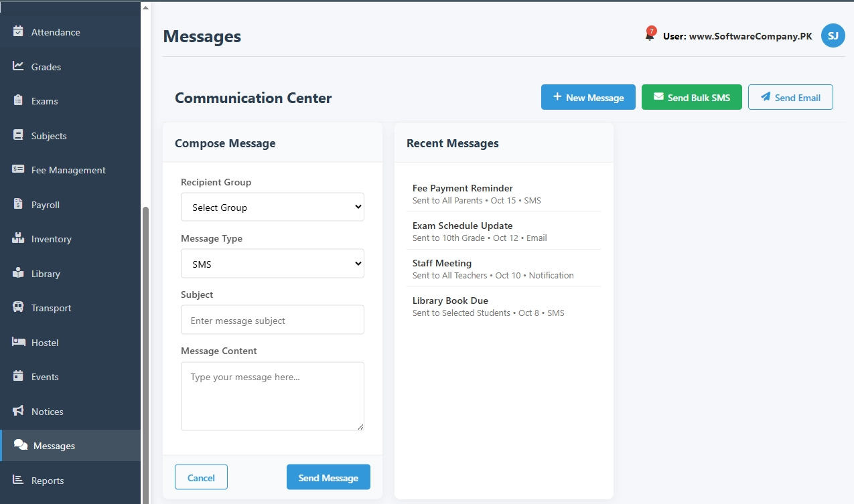This screenshot has height=504, width=854.
Task: Click the Notices megaphone icon in sidebar
Action: (x=18, y=411)
